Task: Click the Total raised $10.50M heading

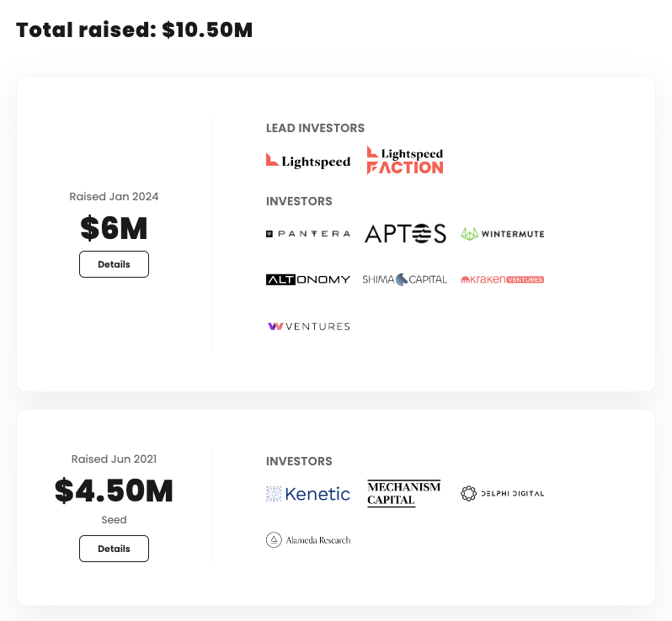Action: [135, 30]
